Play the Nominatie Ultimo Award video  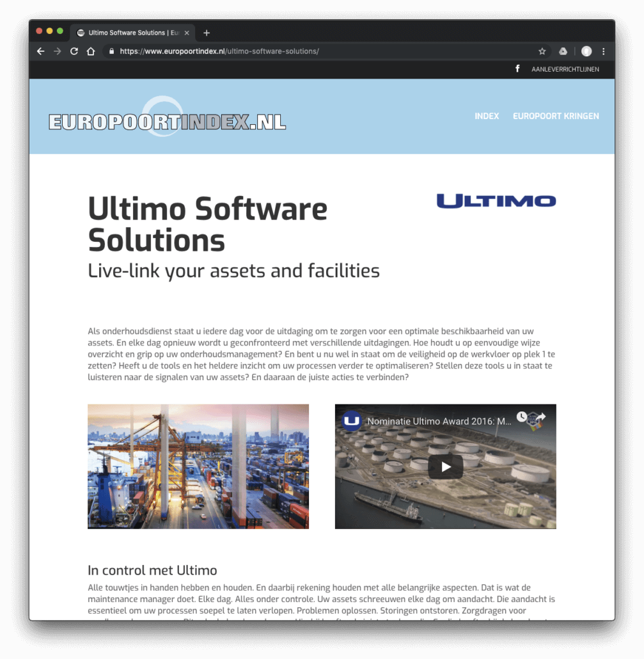coord(446,466)
